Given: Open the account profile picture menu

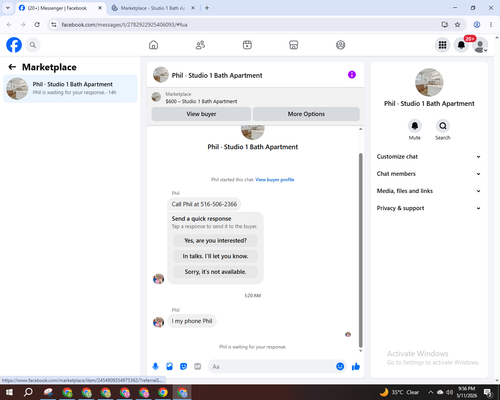Looking at the screenshot, I should 480,45.
